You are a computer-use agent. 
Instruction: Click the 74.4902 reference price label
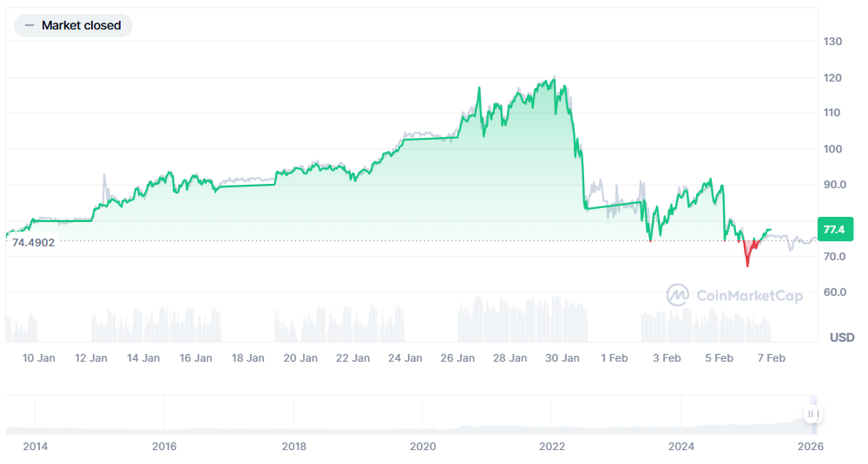[34, 243]
